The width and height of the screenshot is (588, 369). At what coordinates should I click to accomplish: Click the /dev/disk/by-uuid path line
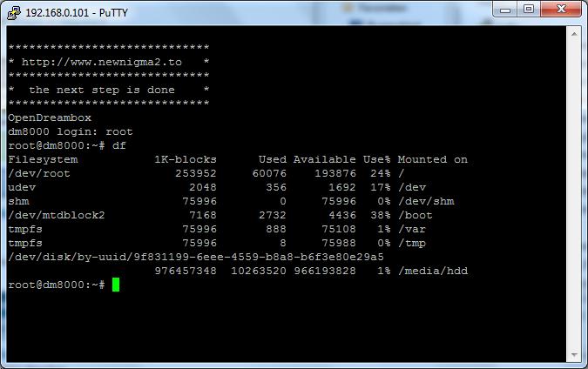(x=196, y=257)
